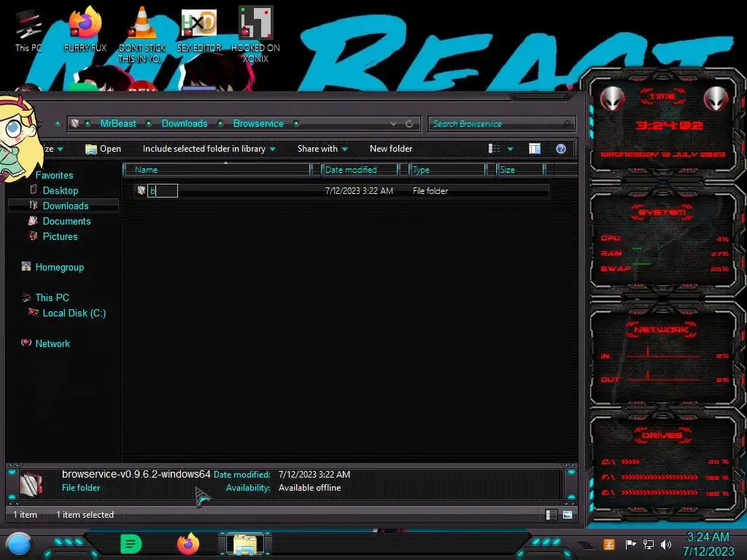The width and height of the screenshot is (747, 560).
Task: Click the network tray icon
Action: (x=648, y=544)
